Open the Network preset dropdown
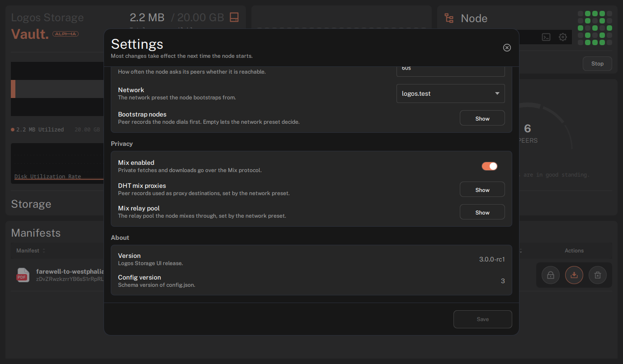The width and height of the screenshot is (623, 364). 451,93
